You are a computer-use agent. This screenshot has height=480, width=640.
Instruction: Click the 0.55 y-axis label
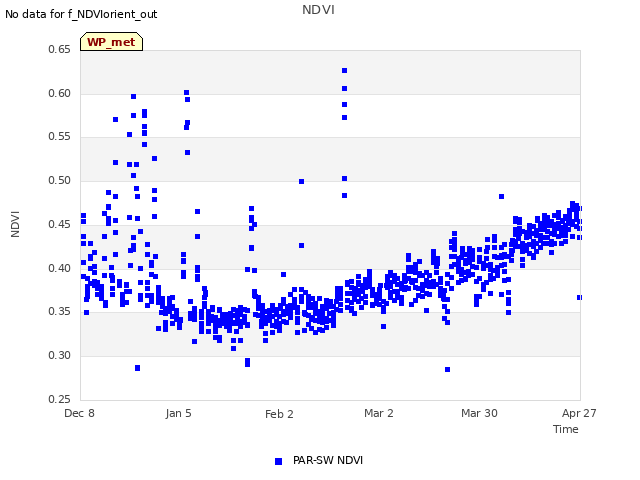59,137
